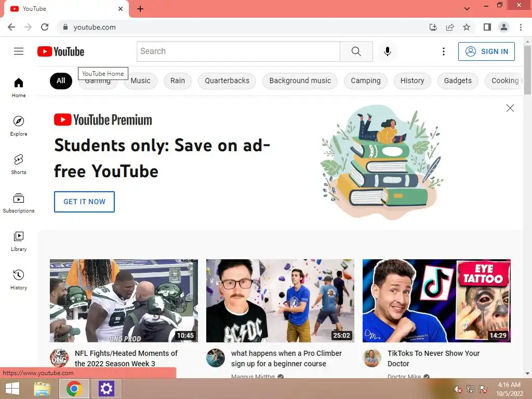
Task: Click the install app icon in address bar
Action: (433, 27)
